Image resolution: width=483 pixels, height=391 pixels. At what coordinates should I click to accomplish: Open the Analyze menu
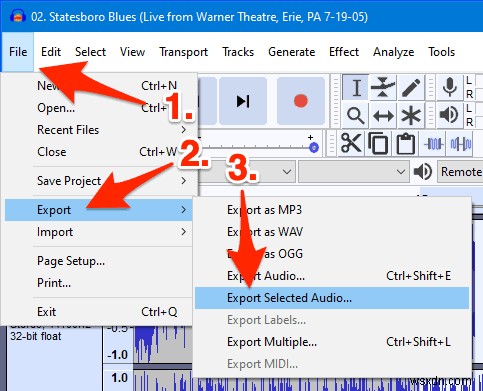[x=393, y=52]
